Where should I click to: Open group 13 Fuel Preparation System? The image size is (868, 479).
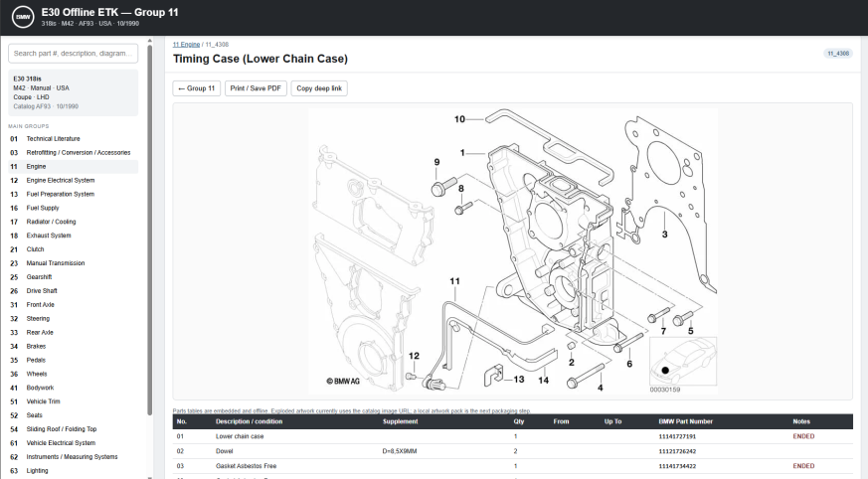[73, 194]
